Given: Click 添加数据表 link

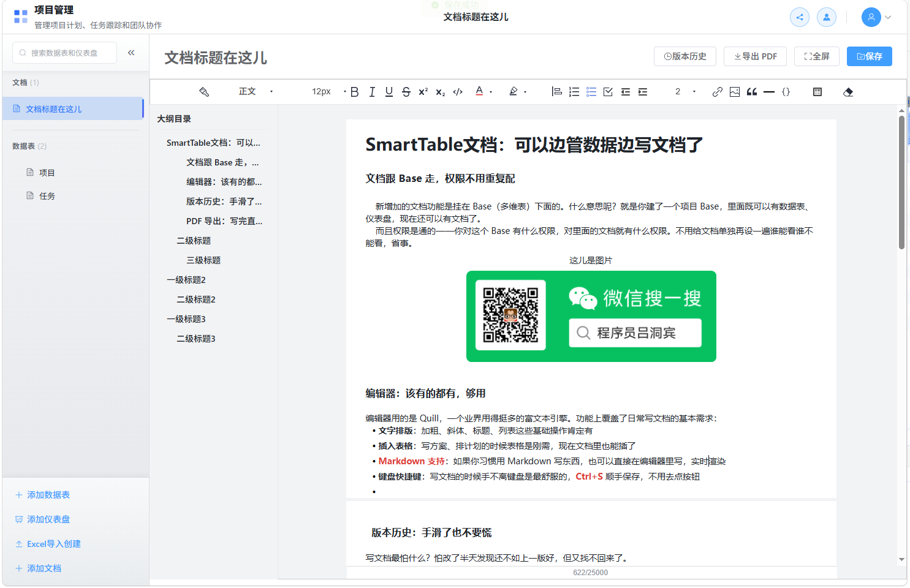Looking at the screenshot, I should pos(42,495).
